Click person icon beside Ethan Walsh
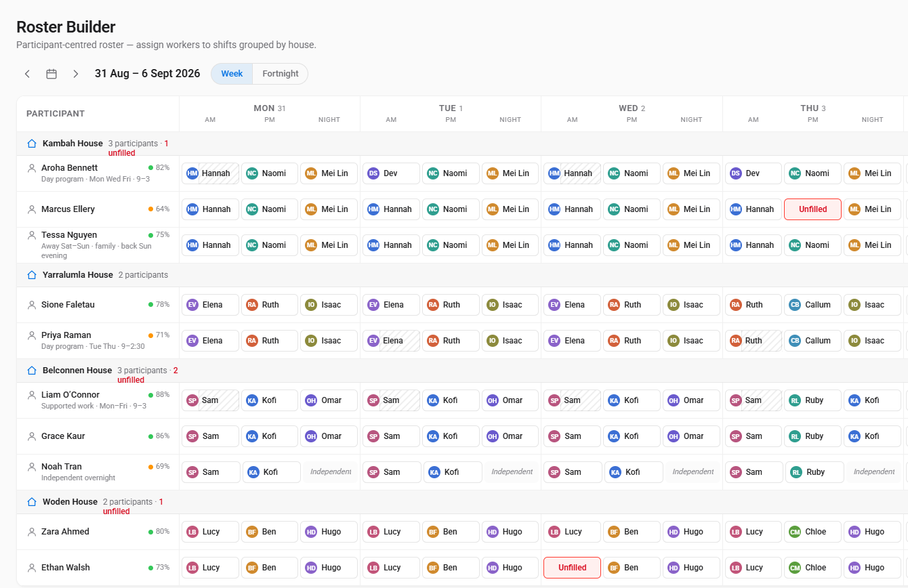908x588 pixels. click(31, 568)
